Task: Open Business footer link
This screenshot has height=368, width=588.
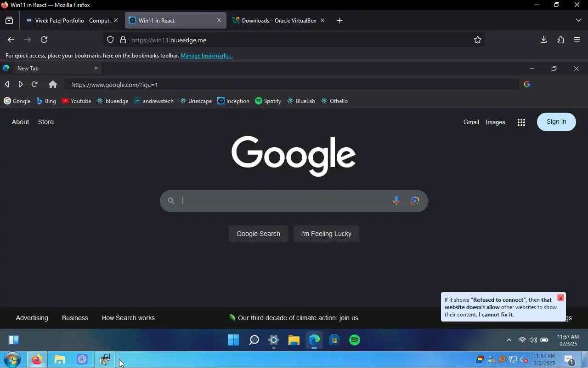Action: click(75, 318)
